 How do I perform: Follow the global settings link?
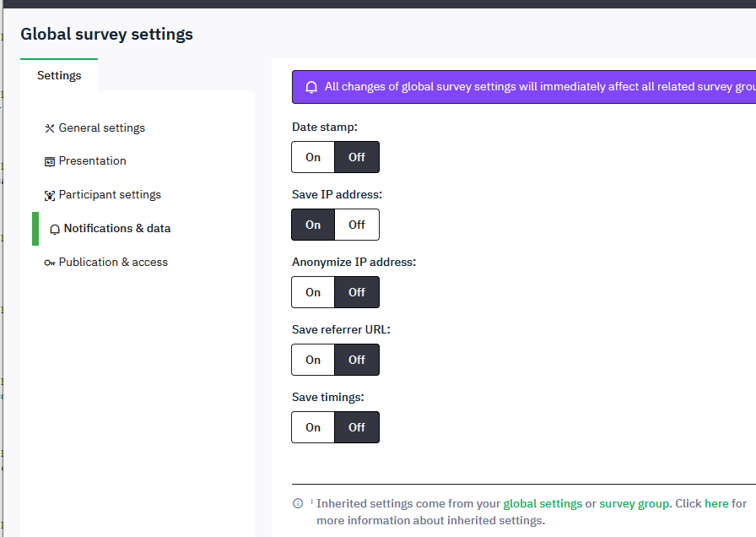tap(543, 503)
